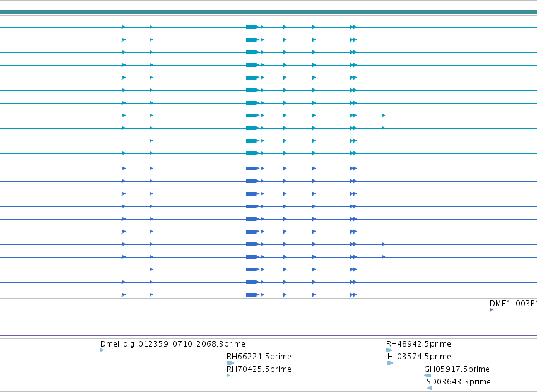Select the thick teal gene bar at top
This screenshot has height=392, width=537.
[x=269, y=12]
